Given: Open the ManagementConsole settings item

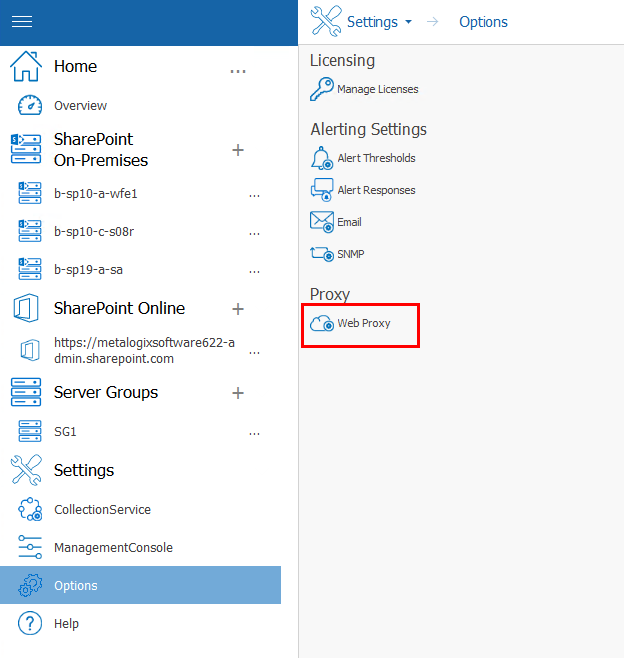Looking at the screenshot, I should [x=113, y=548].
